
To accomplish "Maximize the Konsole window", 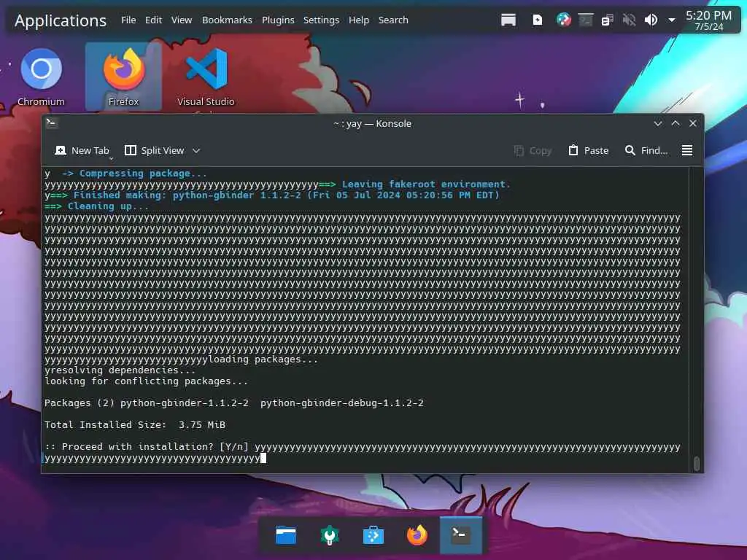I will click(676, 123).
